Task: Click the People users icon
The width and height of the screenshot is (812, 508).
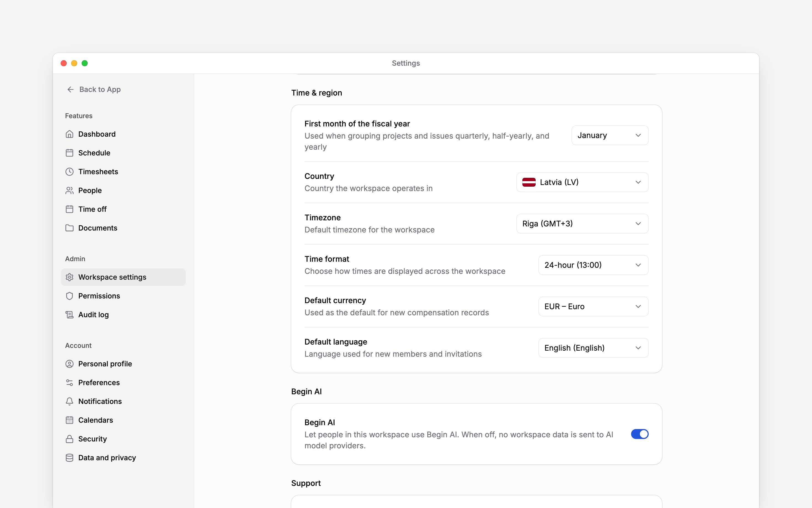Action: [x=70, y=190]
